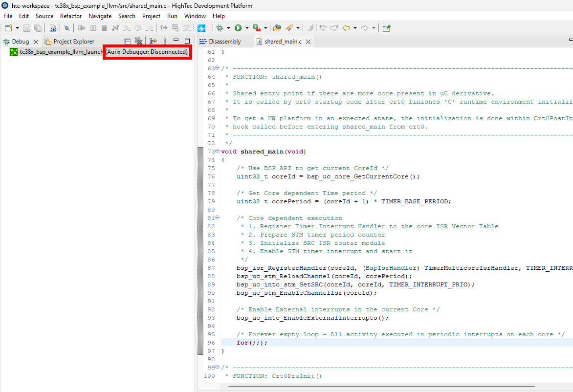Click the Skip All Breakpoints icon
This screenshot has width=573, height=392.
coord(66,28)
